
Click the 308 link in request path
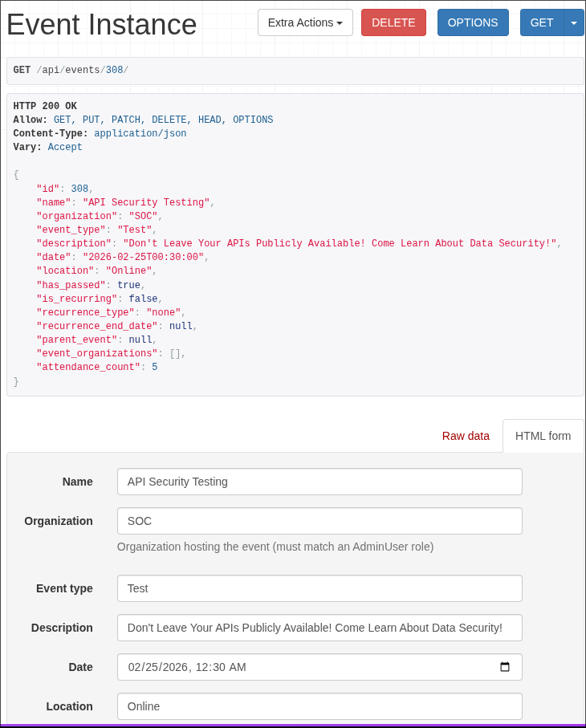114,70
